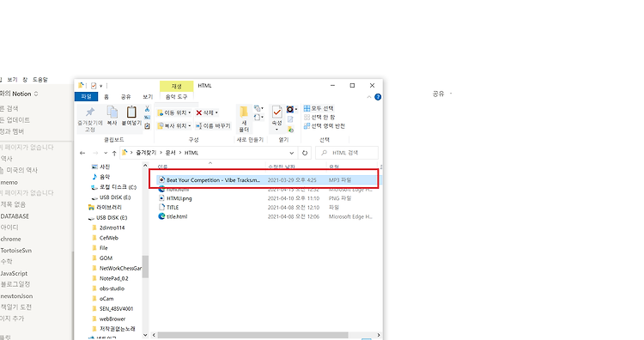Select Music (음악) in navigation pane
Screen dimensions: 644x340
click(x=100, y=177)
